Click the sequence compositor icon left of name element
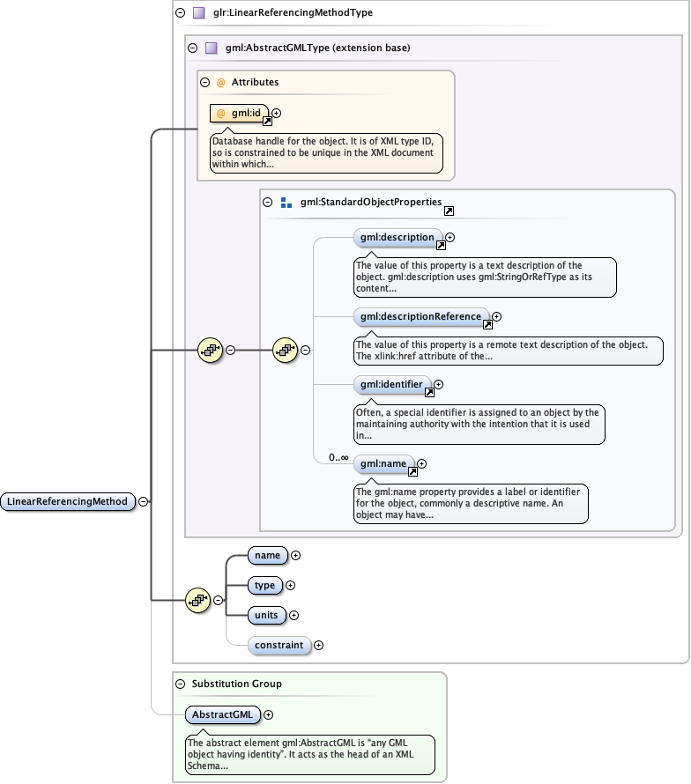 point(198,601)
